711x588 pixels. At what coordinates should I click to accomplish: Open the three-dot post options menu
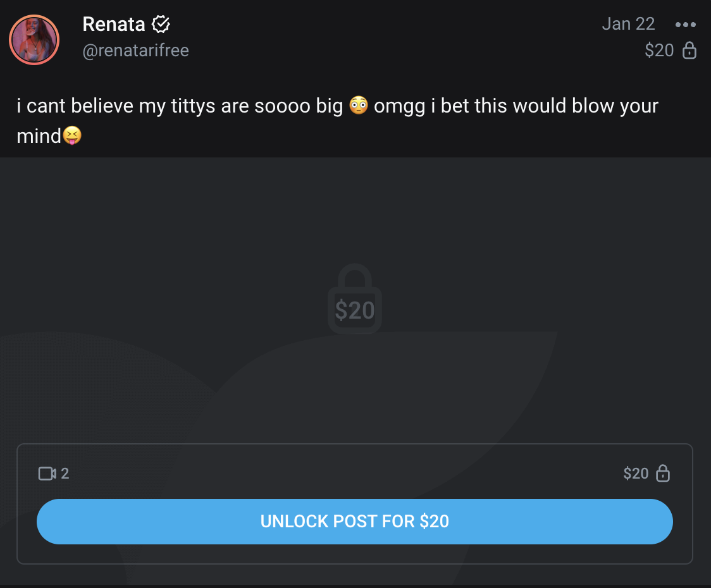tap(685, 25)
